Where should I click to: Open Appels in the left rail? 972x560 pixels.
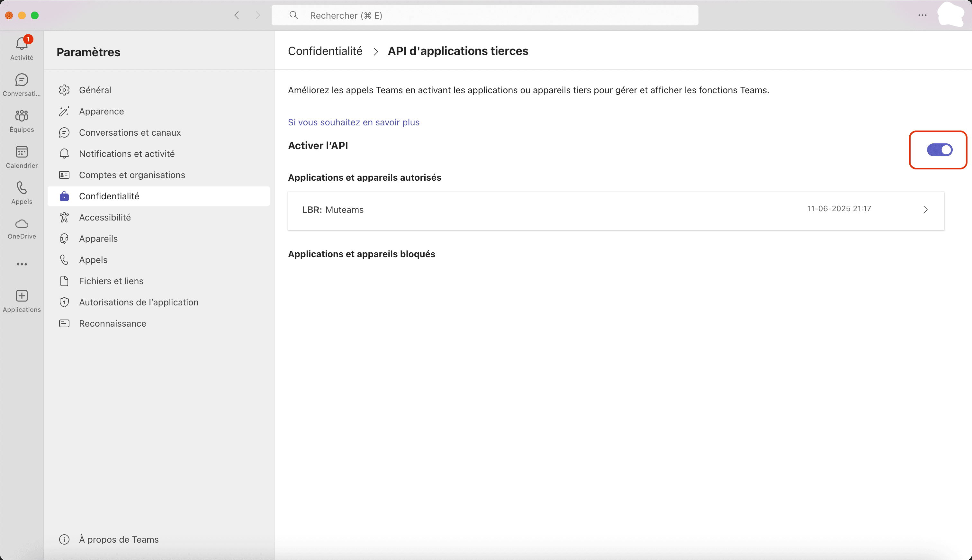(22, 193)
